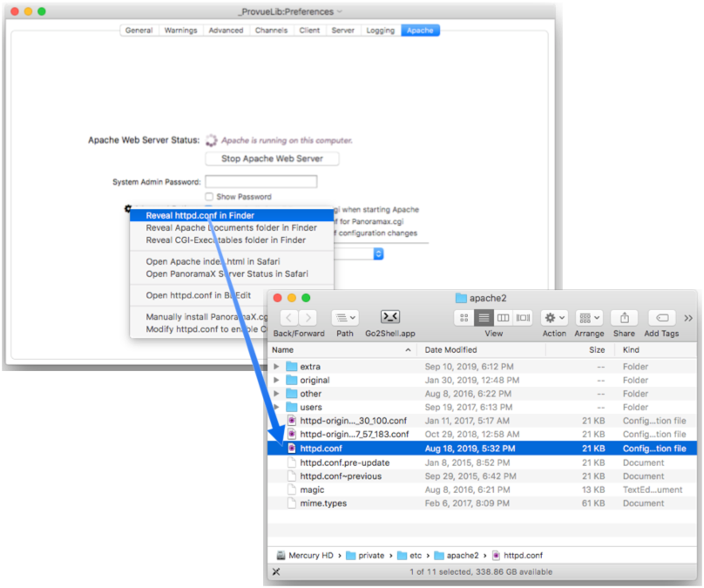Sort by Size column header
The height and width of the screenshot is (588, 704).
tap(579, 349)
